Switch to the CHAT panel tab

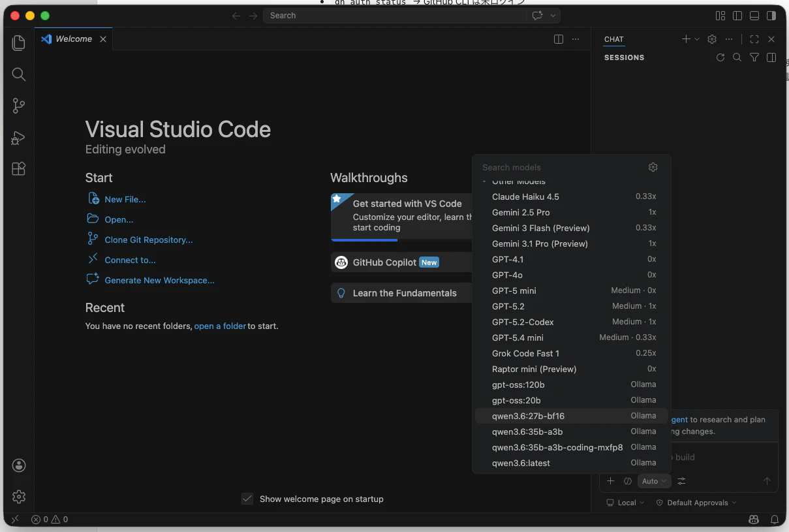click(614, 39)
